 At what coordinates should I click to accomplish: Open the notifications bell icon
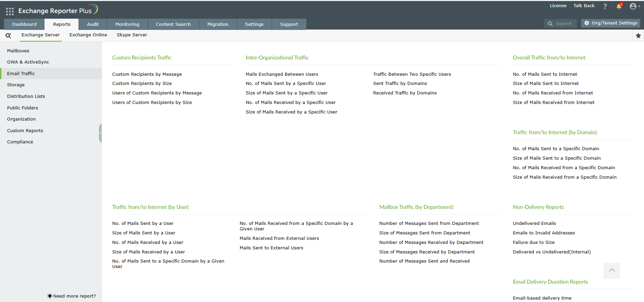tap(619, 6)
